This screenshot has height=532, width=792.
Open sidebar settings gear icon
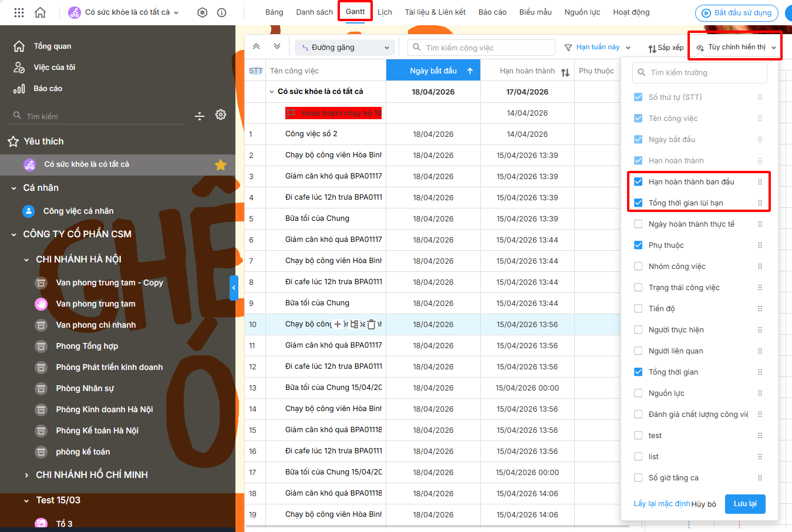pyautogui.click(x=221, y=115)
